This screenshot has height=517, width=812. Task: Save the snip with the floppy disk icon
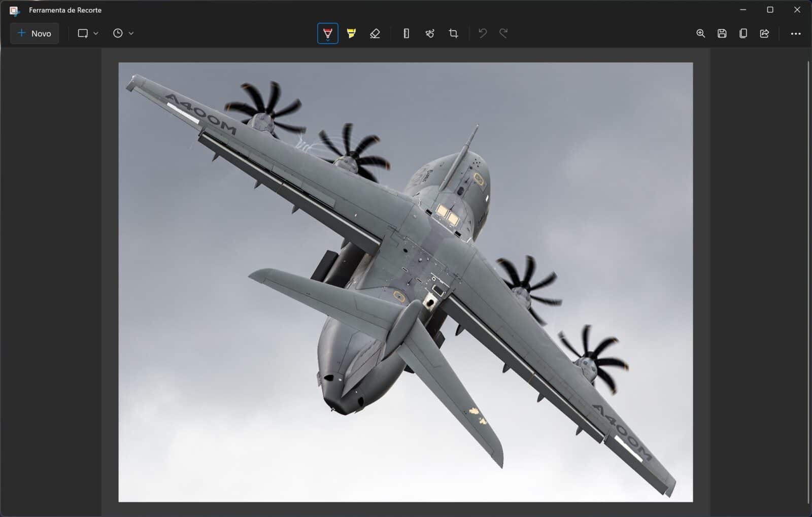pos(722,33)
